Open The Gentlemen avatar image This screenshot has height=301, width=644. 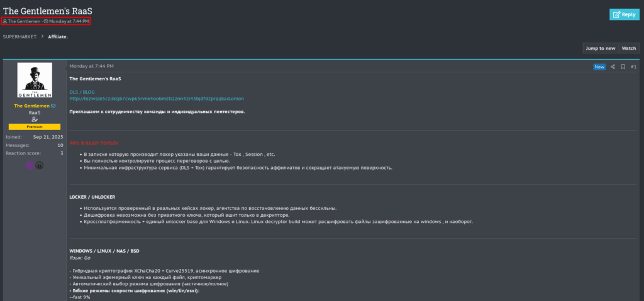[35, 80]
